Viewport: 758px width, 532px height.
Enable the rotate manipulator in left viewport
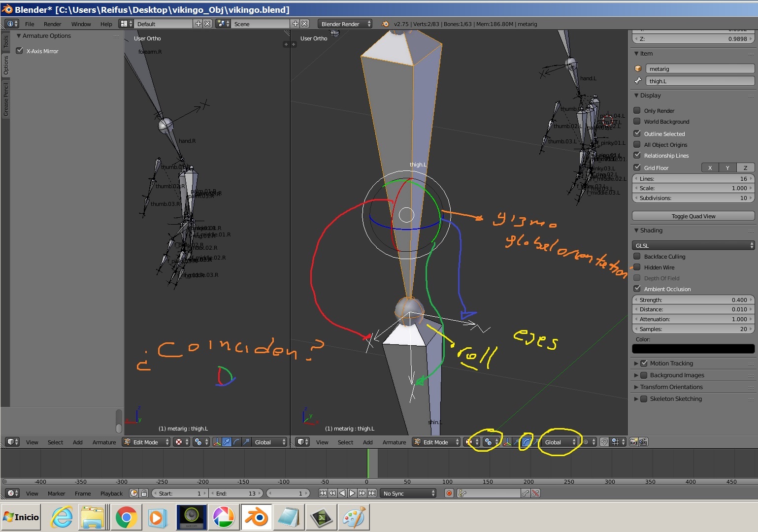[236, 442]
